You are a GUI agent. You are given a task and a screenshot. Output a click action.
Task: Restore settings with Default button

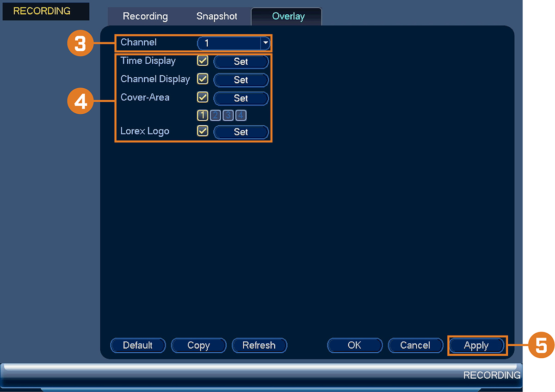click(x=138, y=345)
